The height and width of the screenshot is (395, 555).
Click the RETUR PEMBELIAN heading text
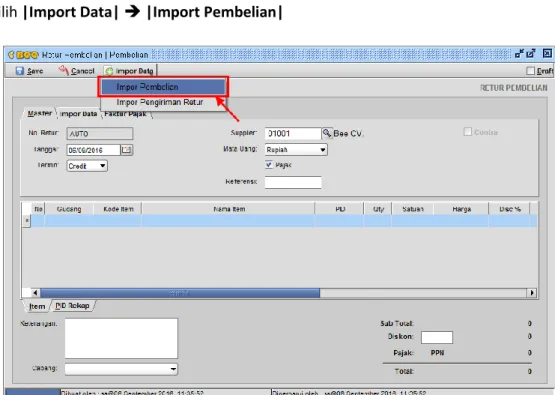pos(514,87)
